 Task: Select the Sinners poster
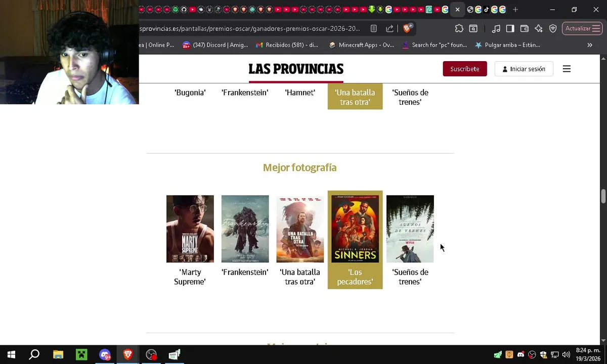(x=355, y=229)
